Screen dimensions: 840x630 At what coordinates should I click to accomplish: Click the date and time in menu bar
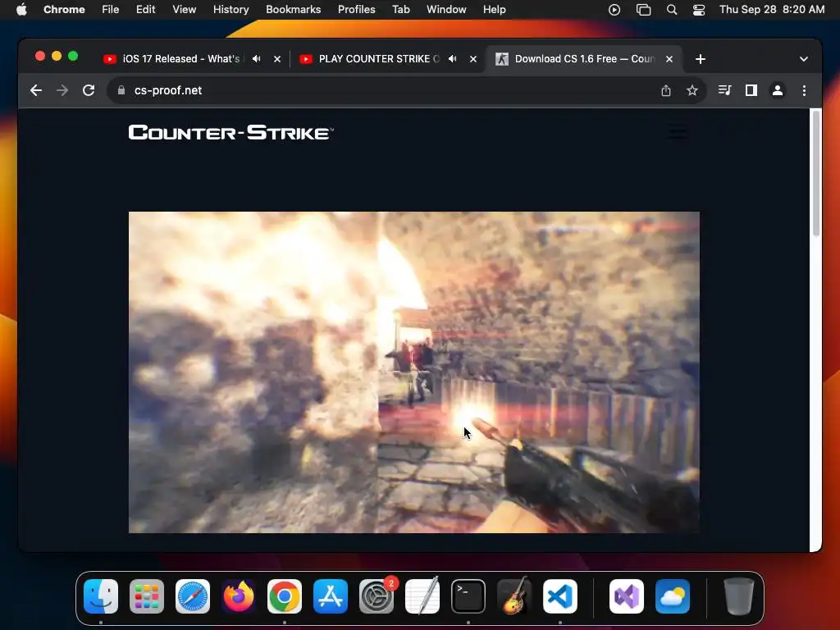tap(772, 10)
